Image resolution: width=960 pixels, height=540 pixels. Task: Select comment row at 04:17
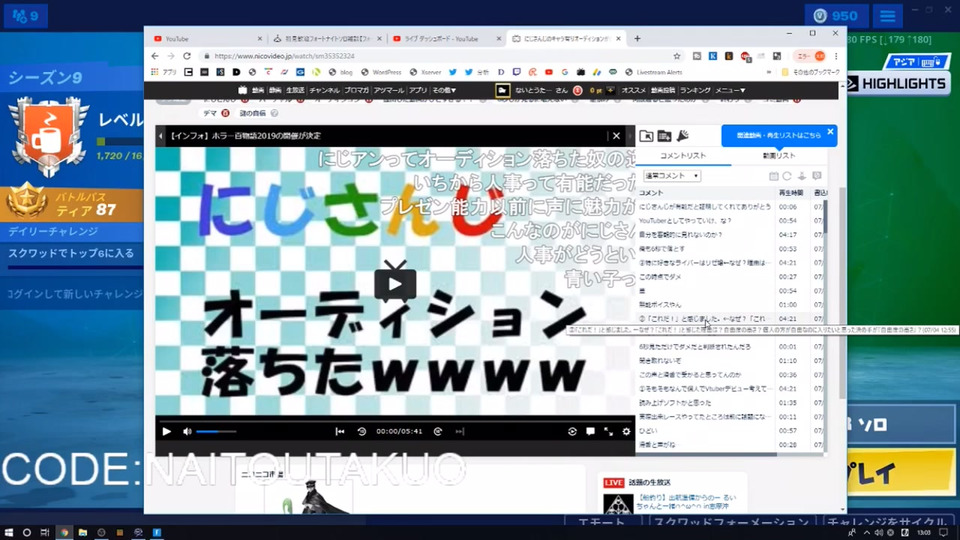pyautogui.click(x=730, y=234)
